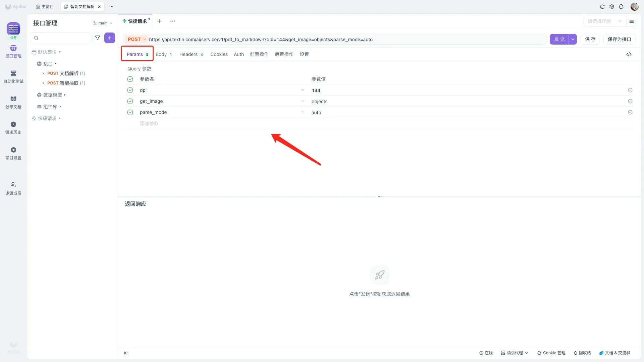Switch to the Headers tab
This screenshot has height=362, width=644.
coord(191,54)
